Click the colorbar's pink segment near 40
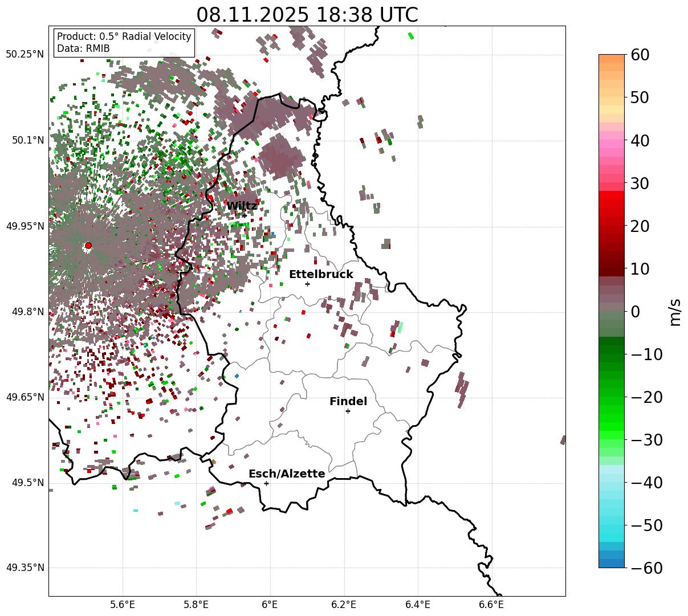The image size is (688, 616). tap(612, 140)
